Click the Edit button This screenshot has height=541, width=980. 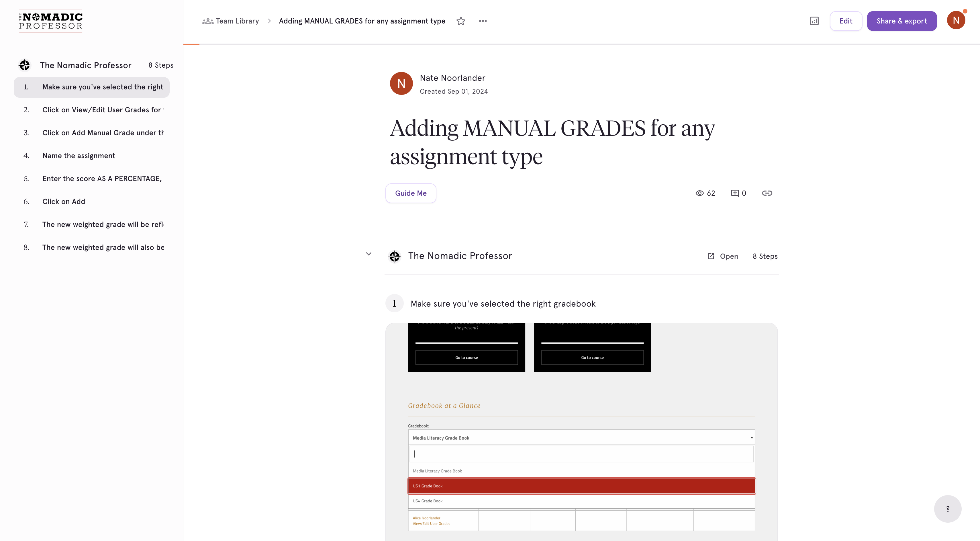[846, 21]
